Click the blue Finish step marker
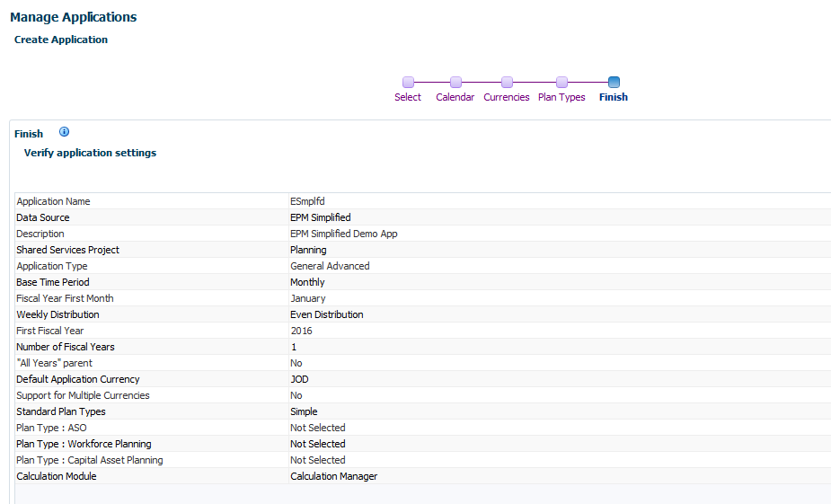This screenshot has width=831, height=504. point(614,82)
